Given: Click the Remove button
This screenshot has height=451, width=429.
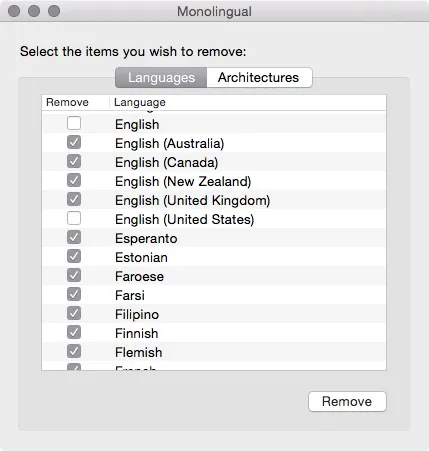Looking at the screenshot, I should (x=347, y=401).
